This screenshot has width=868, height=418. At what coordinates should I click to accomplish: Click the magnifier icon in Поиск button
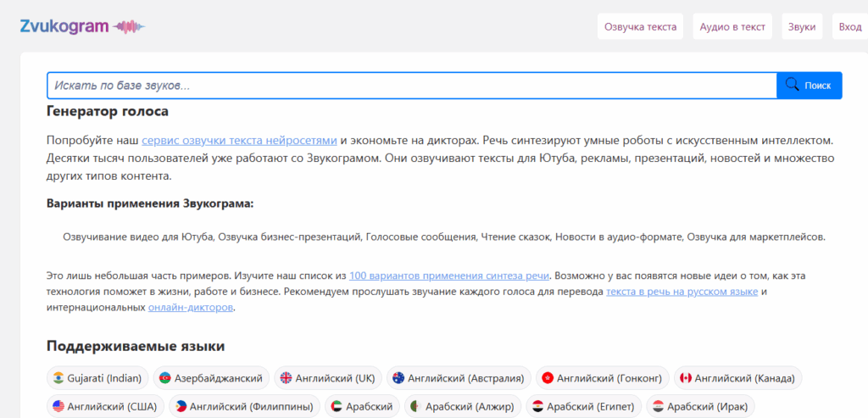point(793,85)
